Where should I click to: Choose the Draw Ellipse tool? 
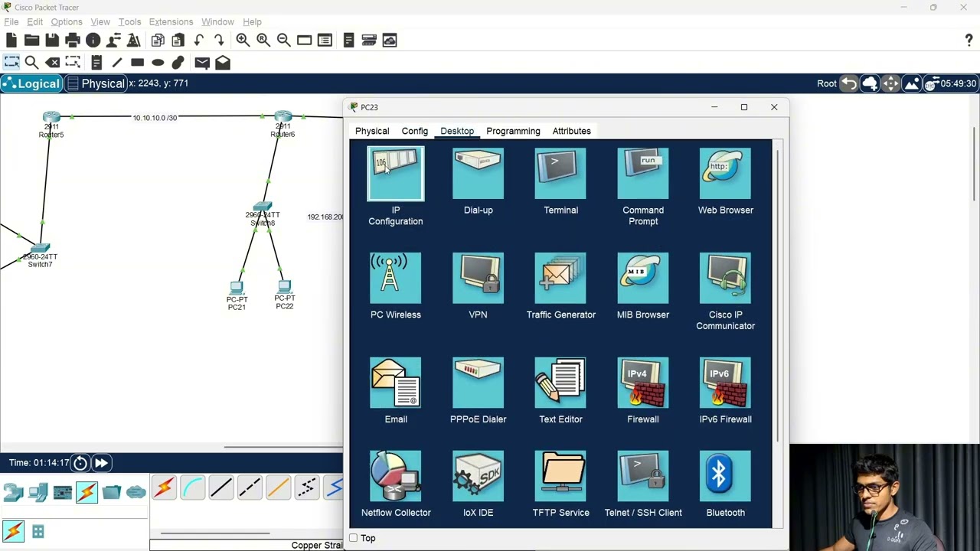point(158,62)
